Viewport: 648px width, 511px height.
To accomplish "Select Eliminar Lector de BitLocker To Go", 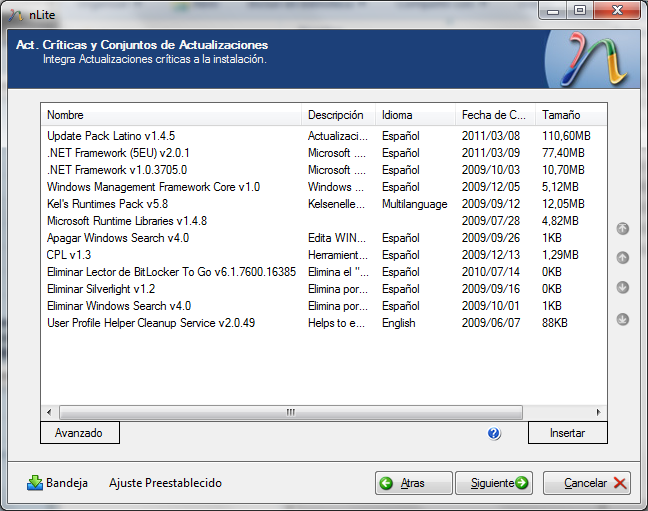I will (324, 272).
